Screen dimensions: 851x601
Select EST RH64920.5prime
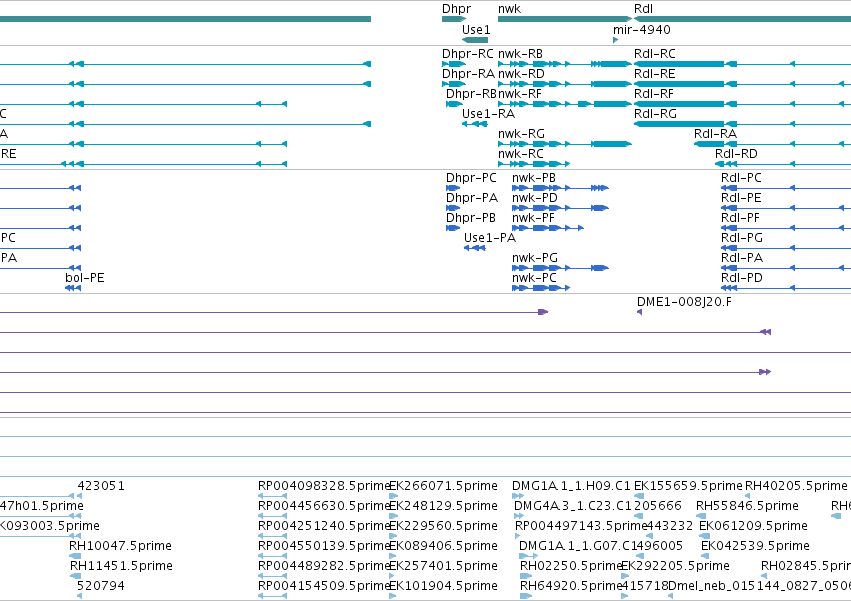tap(526, 596)
